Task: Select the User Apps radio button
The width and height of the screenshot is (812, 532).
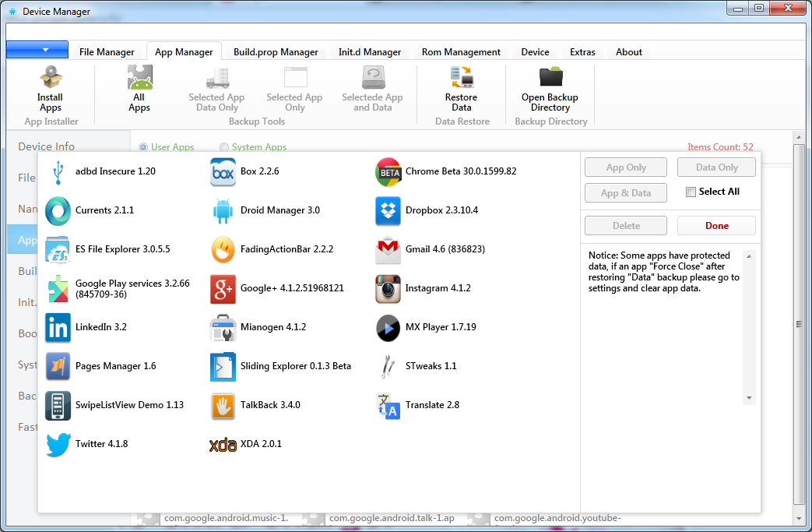Action: pyautogui.click(x=143, y=147)
